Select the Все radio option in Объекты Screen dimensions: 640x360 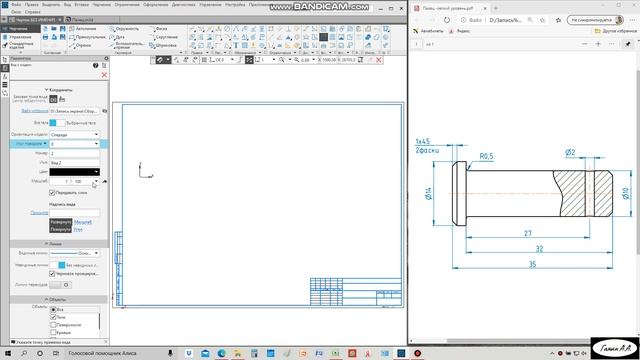coord(53,309)
